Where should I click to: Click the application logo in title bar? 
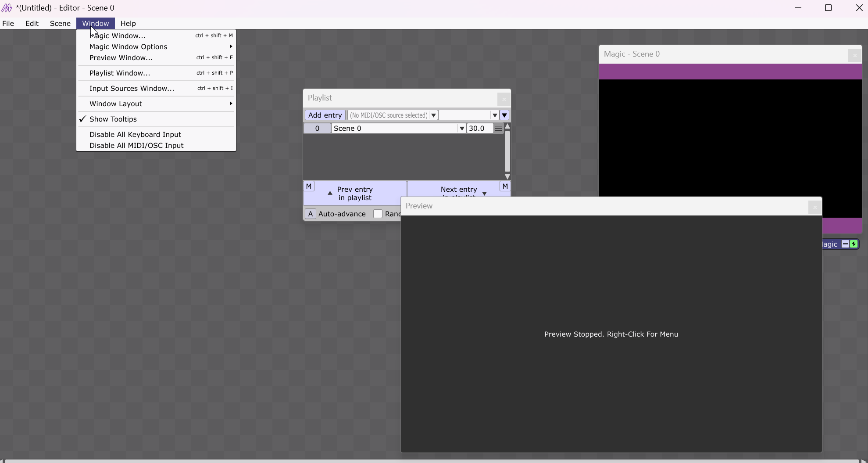pos(7,8)
